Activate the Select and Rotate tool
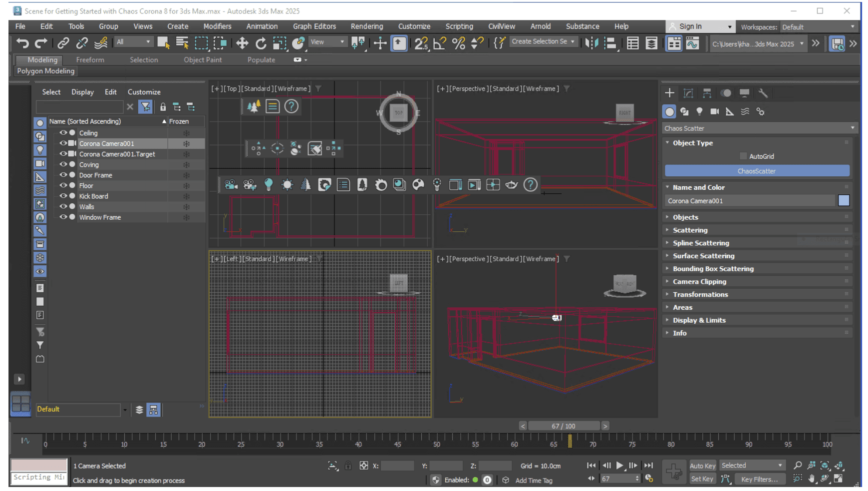Screen dimensions: 868x491 (261, 43)
